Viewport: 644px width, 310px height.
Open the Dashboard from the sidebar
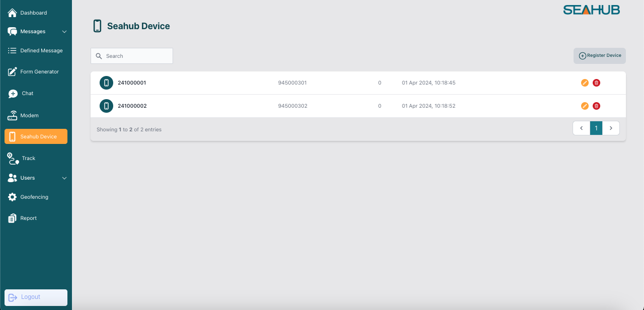(33, 13)
